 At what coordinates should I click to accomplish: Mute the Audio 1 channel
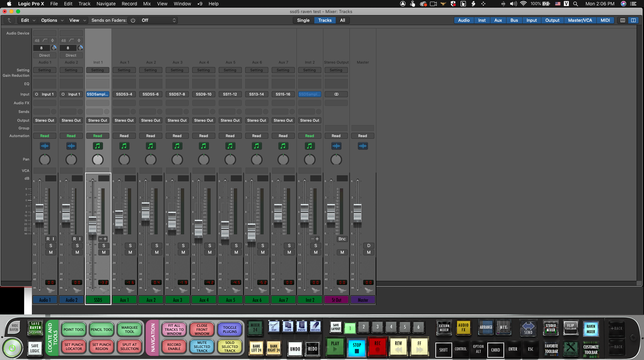(x=51, y=252)
